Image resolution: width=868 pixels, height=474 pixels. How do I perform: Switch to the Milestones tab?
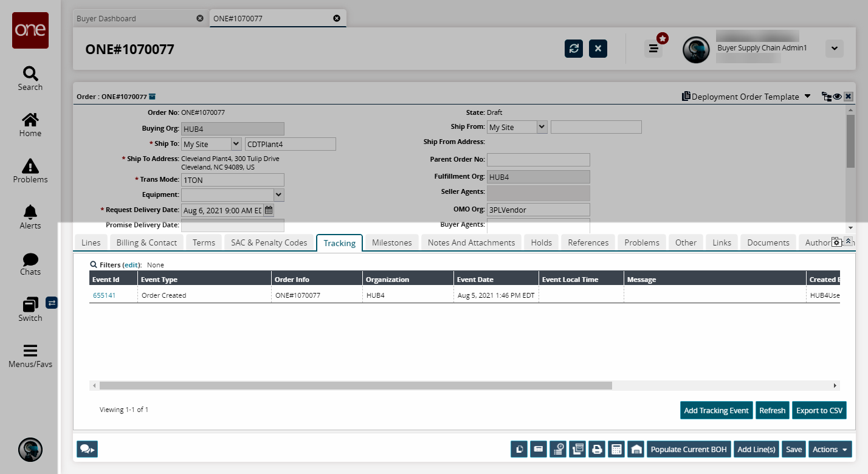pyautogui.click(x=391, y=242)
